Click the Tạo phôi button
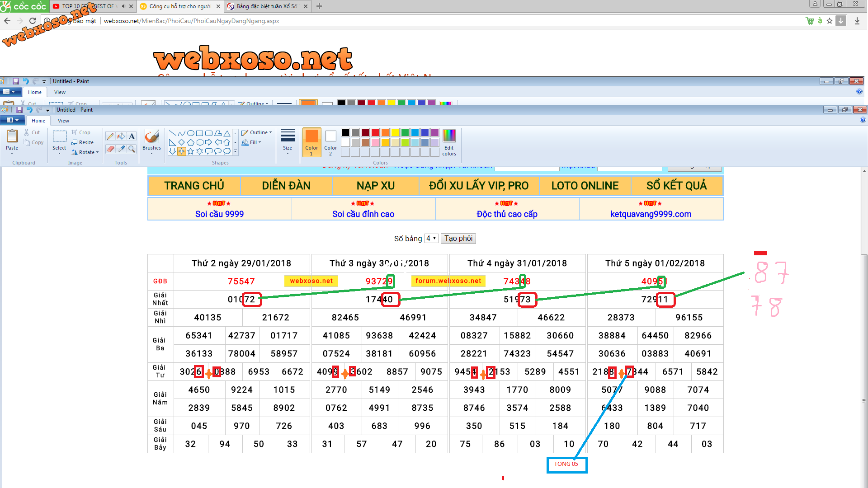Screen dimensions: 868x488 (x=458, y=238)
